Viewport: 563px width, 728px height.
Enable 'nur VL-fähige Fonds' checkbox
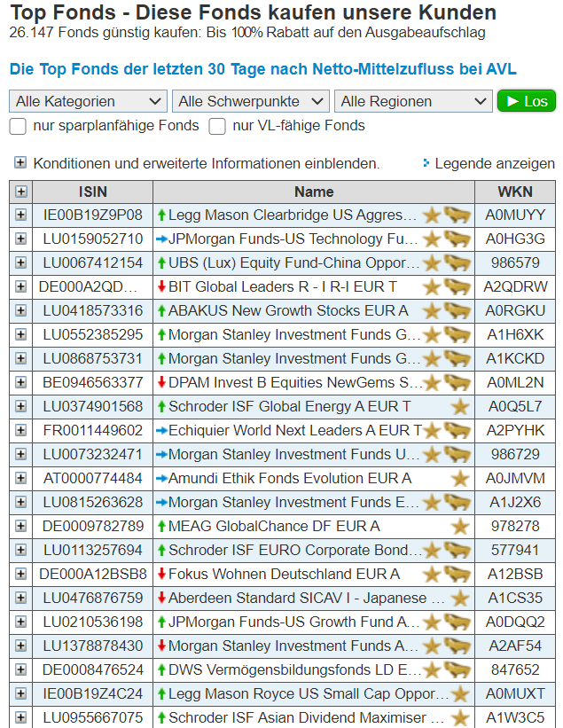217,126
